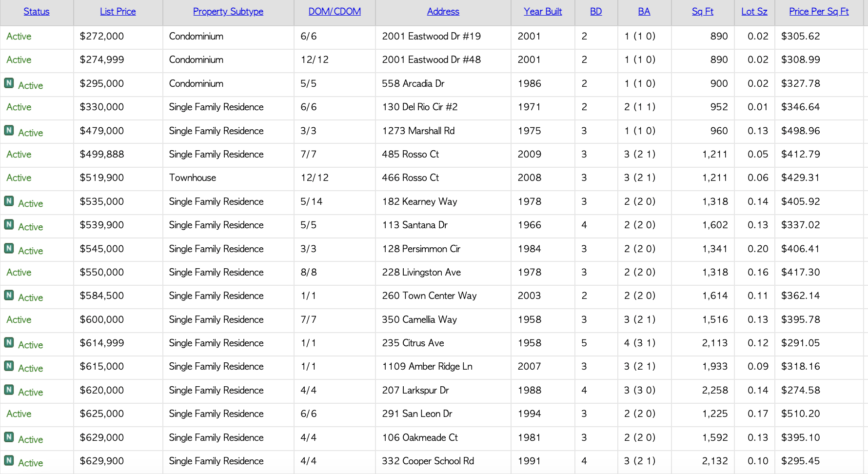Screen dimensions: 868x474
Task: Click the N badge on 207 Larkspur Dr row
Action: [x=9, y=390]
